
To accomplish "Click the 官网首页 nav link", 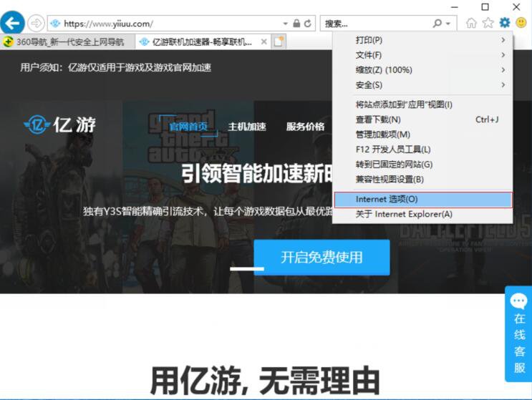I will click(x=188, y=127).
